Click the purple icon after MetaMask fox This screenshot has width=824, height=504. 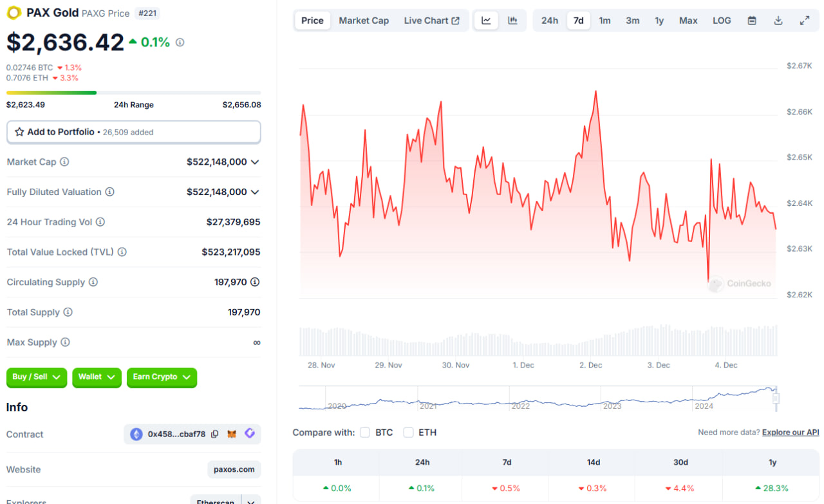click(x=250, y=434)
